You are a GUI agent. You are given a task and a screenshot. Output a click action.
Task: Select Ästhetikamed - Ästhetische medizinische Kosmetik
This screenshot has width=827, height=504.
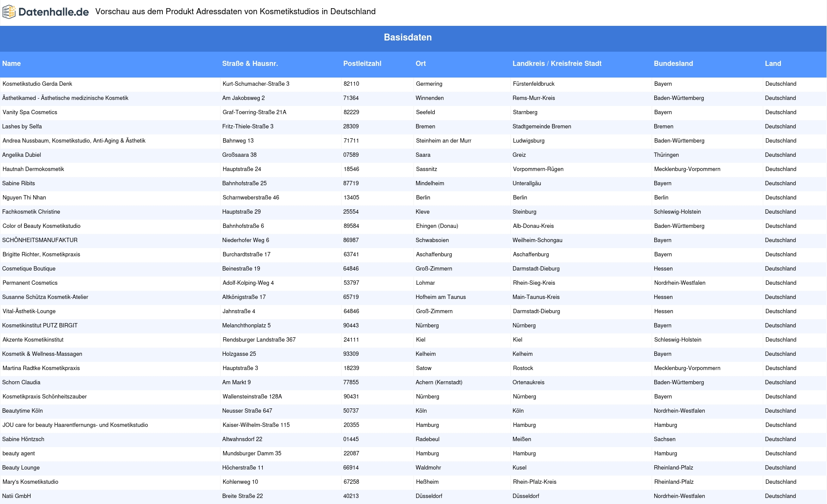click(x=65, y=98)
